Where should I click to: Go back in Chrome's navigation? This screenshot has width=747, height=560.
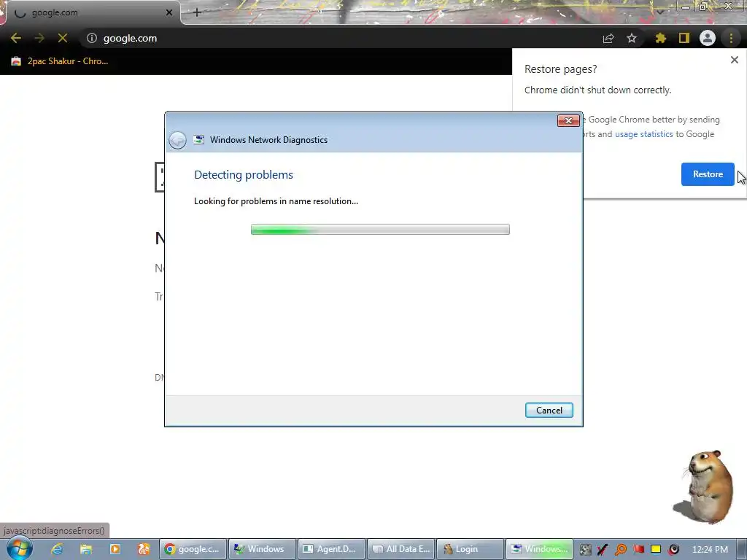point(16,38)
